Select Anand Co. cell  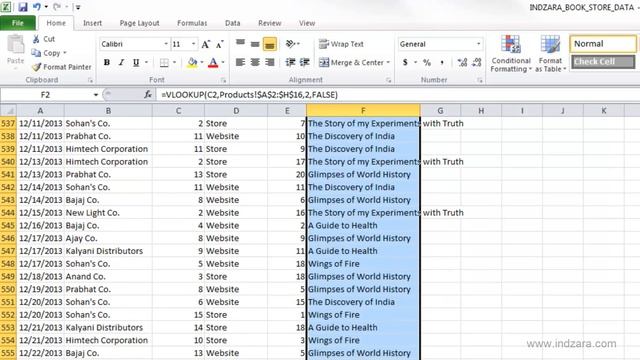pyautogui.click(x=108, y=276)
